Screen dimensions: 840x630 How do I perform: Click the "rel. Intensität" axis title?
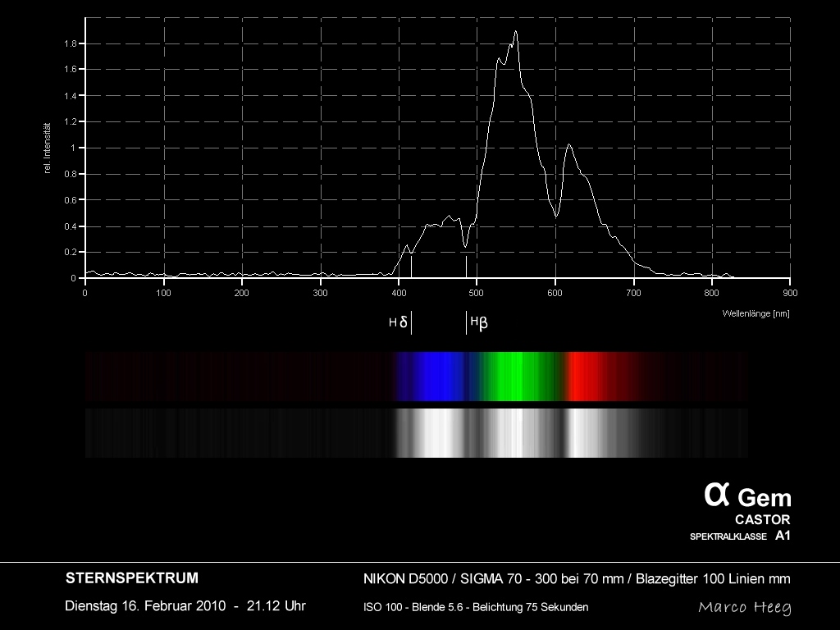48,148
